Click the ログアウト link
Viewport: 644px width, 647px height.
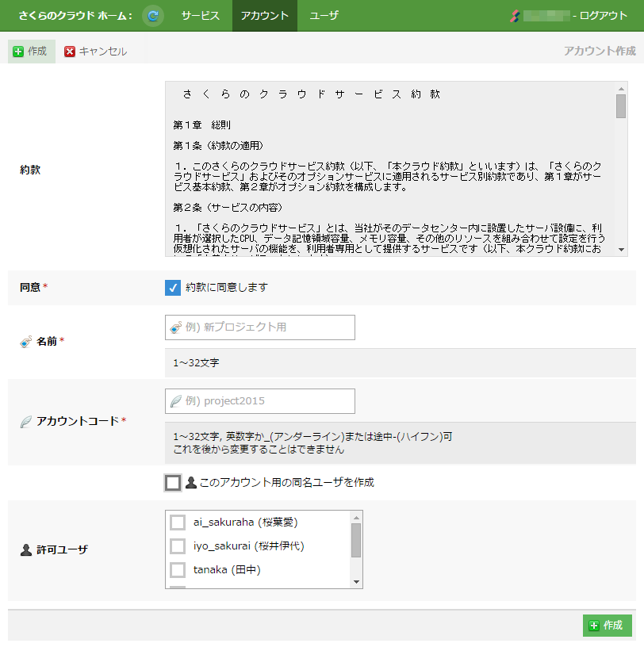pyautogui.click(x=604, y=16)
